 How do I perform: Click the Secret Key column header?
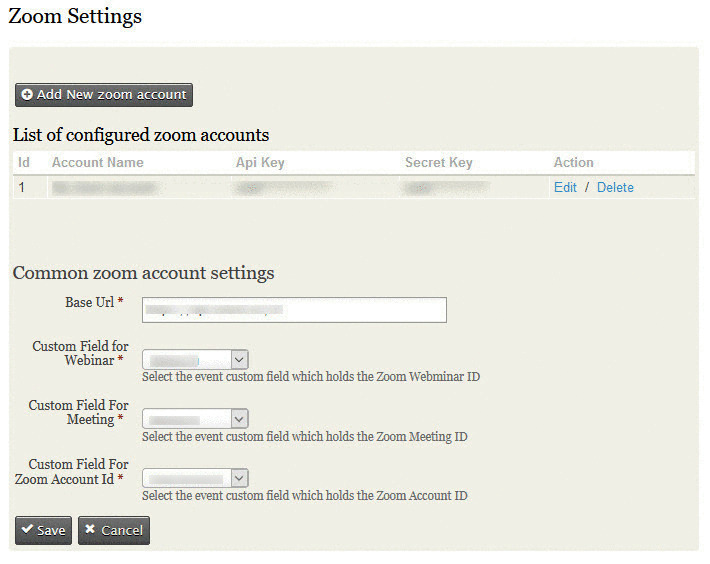coord(439,163)
